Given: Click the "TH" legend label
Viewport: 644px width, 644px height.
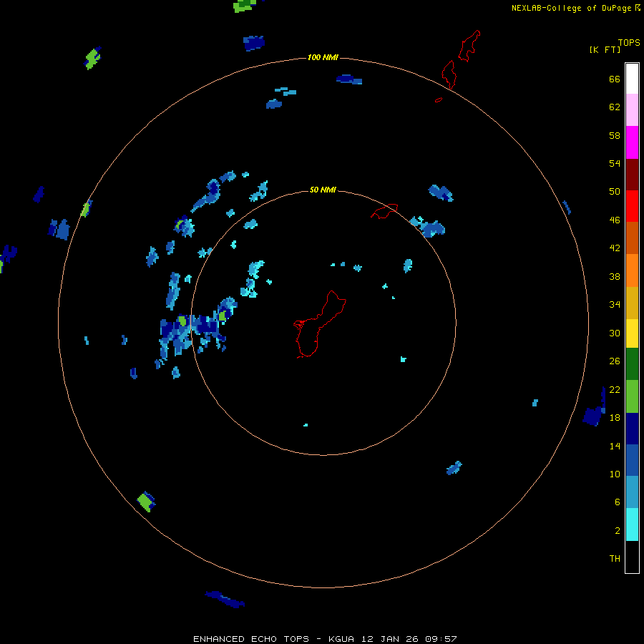Looking at the screenshot, I should tap(615, 559).
